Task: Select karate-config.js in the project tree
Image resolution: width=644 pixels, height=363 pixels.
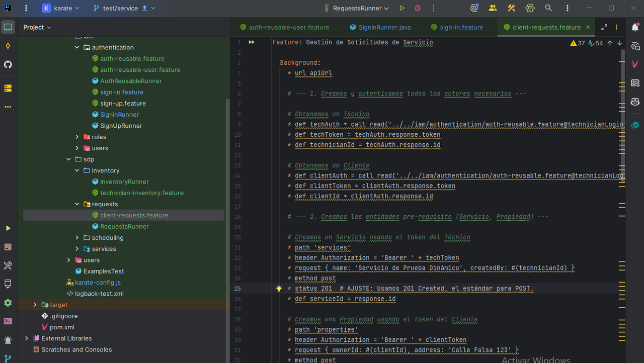Action: [98, 283]
